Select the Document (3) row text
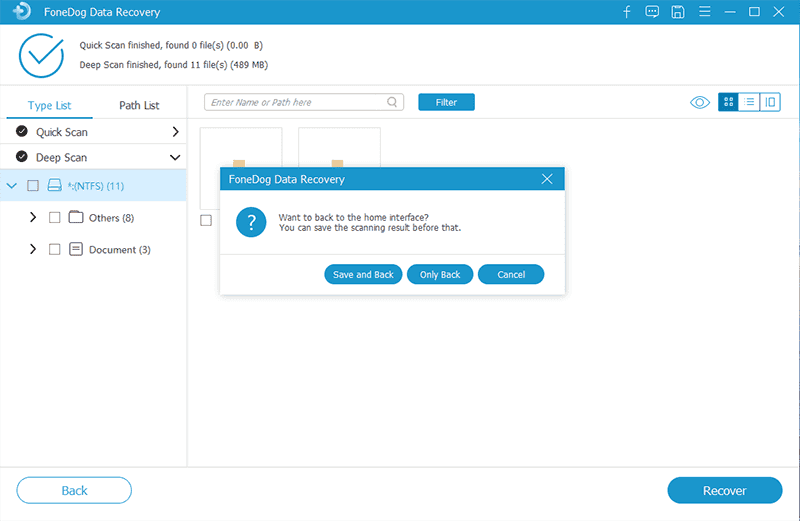This screenshot has height=521, width=800. (120, 250)
